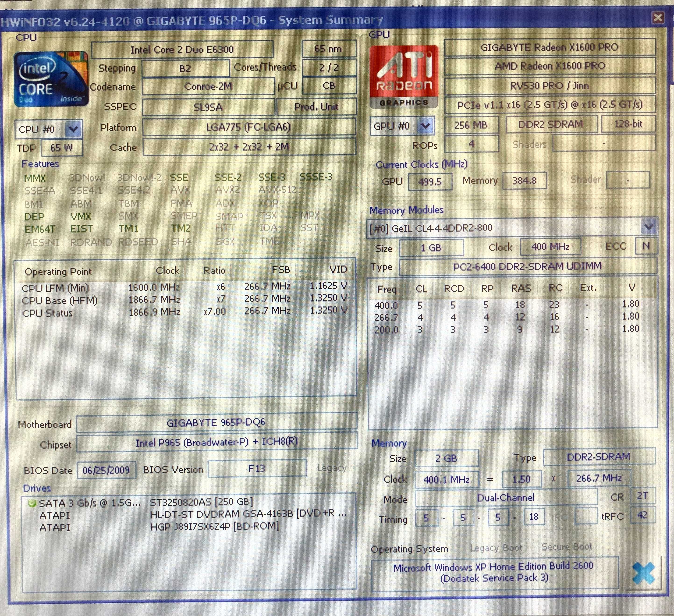Click the 400 MHz module clock value

coord(550,247)
